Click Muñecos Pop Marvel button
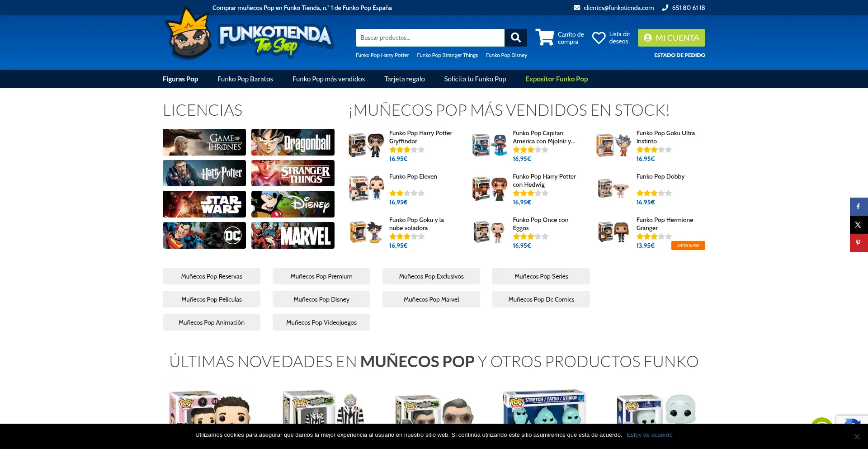This screenshot has height=449, width=868. click(431, 299)
